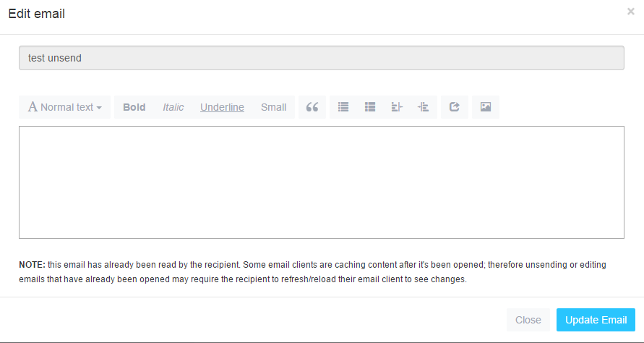Click the gray Close button
Viewport: 644px width, 343px height.
point(528,320)
